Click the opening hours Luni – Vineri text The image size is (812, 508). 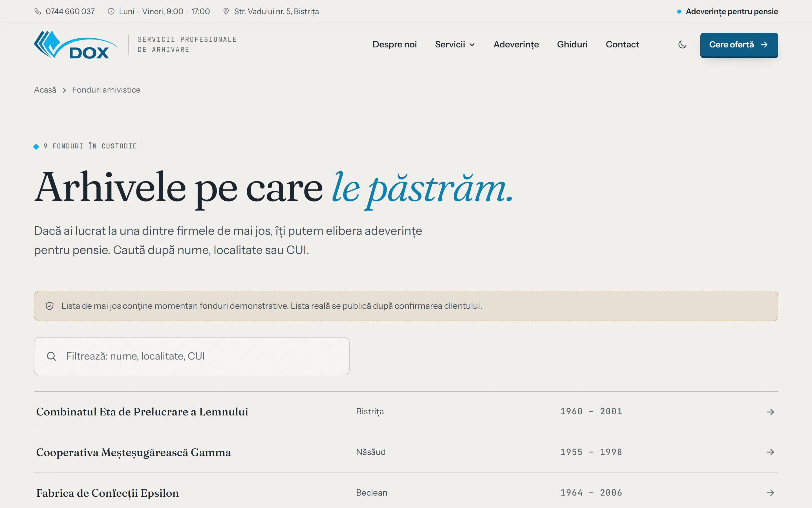(164, 11)
